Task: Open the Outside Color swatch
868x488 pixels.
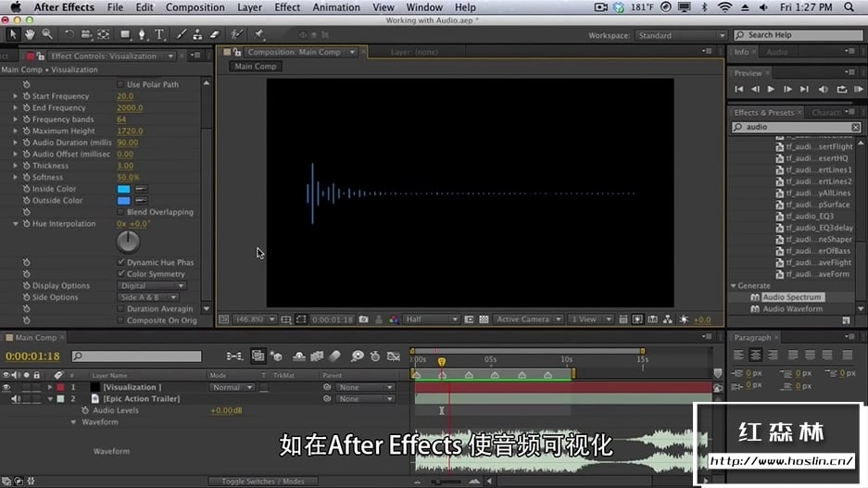Action: (123, 200)
